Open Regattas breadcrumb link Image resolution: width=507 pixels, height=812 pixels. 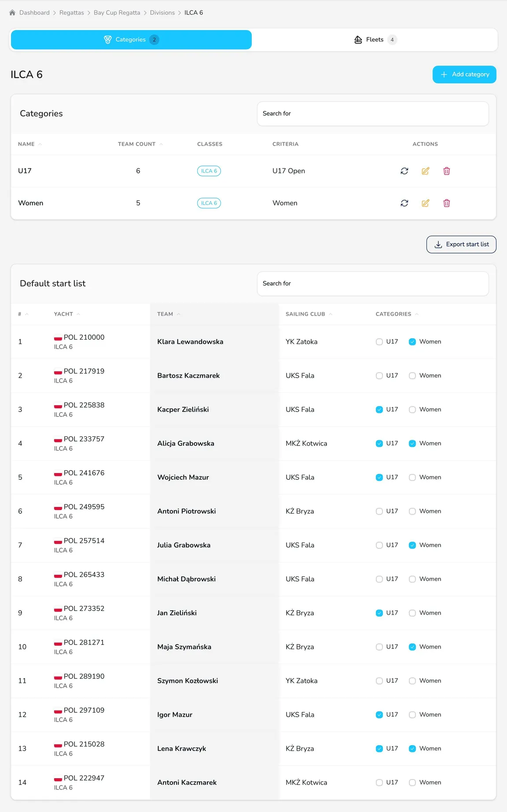pyautogui.click(x=72, y=13)
